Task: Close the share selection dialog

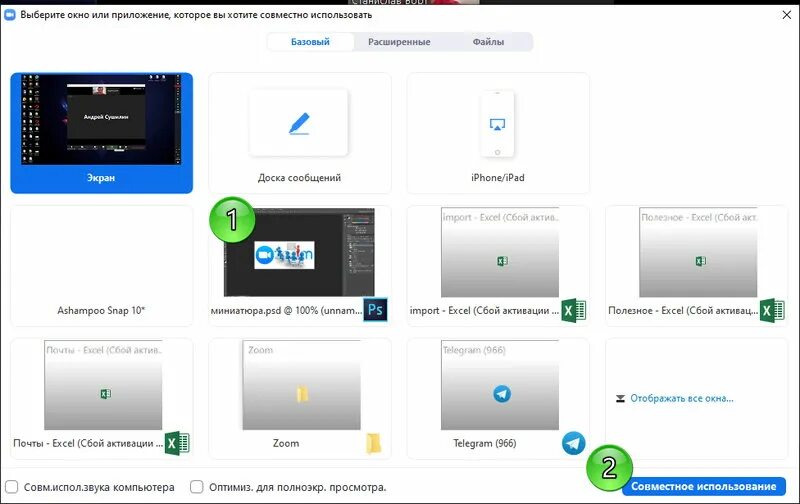Action: coord(787,15)
